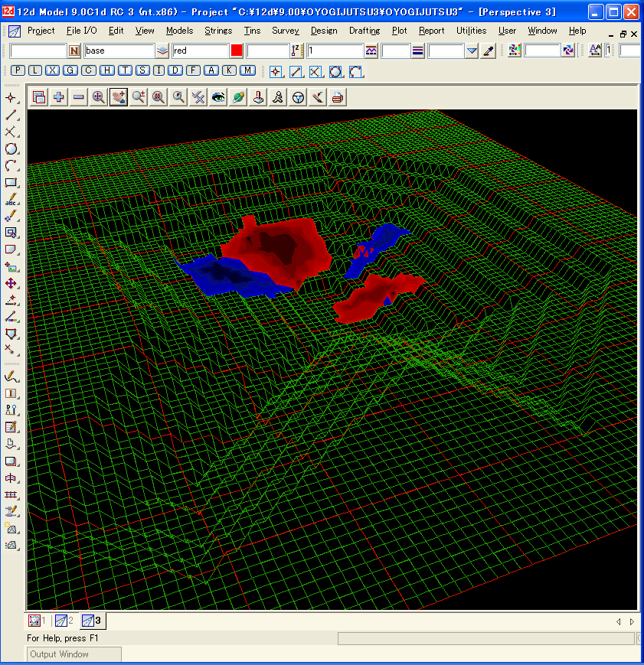Click the point snap icon in snaps toolbar
This screenshot has height=665, width=644.
276,72
